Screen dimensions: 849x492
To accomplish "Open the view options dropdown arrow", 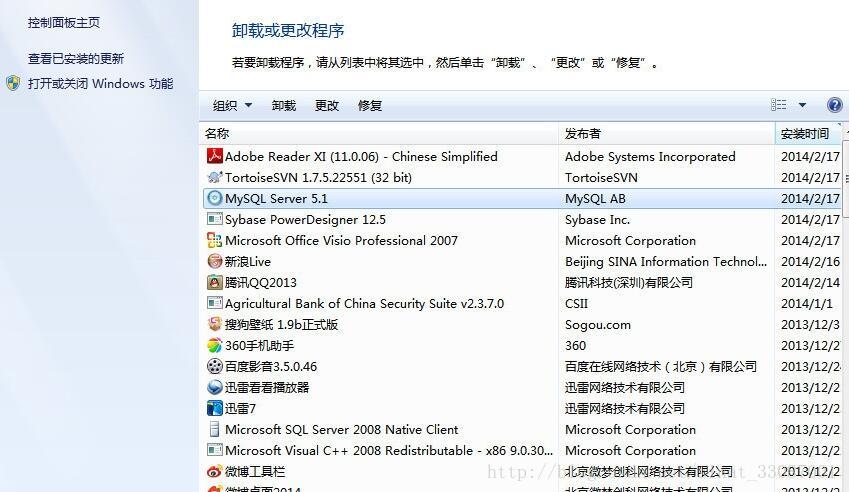I will tap(802, 105).
